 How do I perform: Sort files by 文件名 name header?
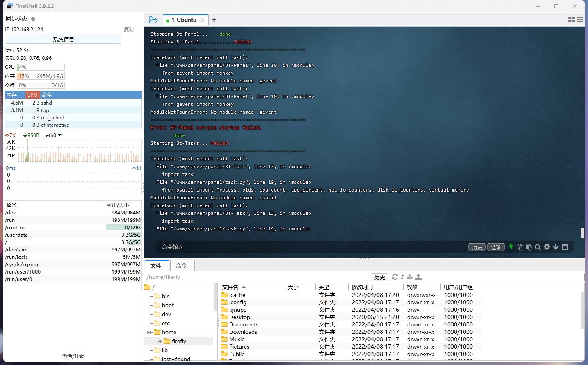252,287
